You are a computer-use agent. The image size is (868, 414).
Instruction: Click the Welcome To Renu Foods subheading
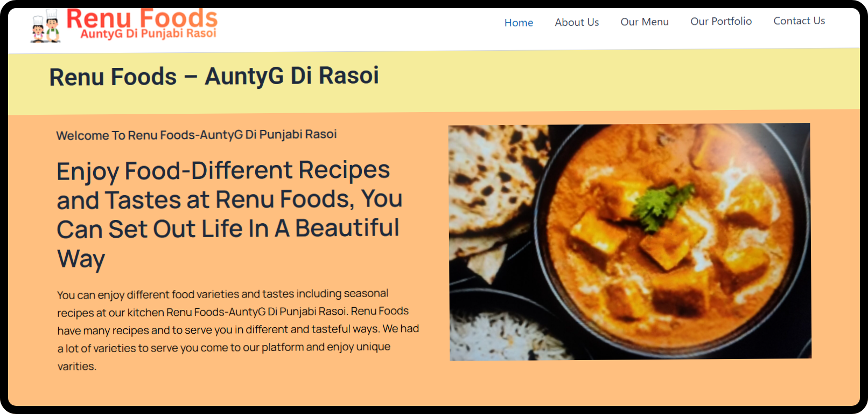point(197,135)
